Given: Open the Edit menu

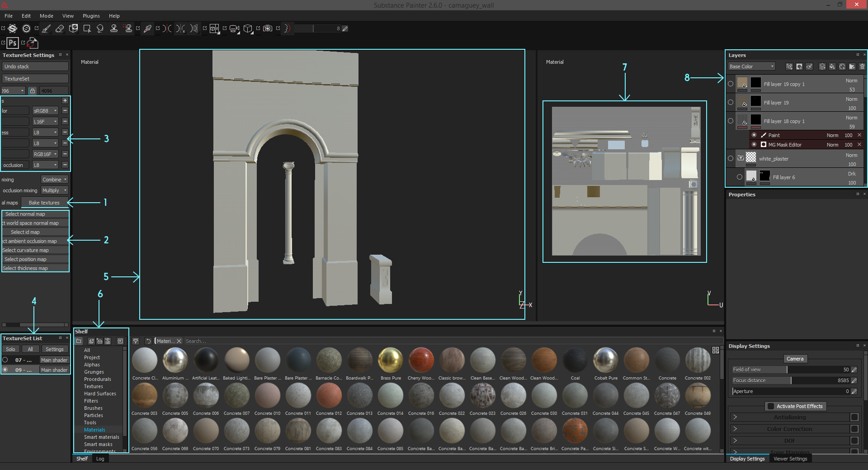Looking at the screenshot, I should (26, 16).
